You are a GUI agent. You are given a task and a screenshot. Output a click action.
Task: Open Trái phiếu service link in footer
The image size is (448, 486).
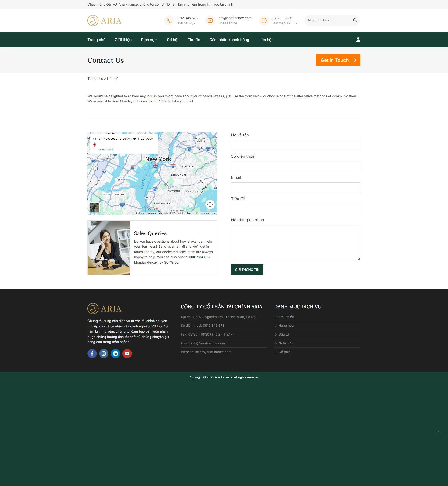[x=286, y=317]
